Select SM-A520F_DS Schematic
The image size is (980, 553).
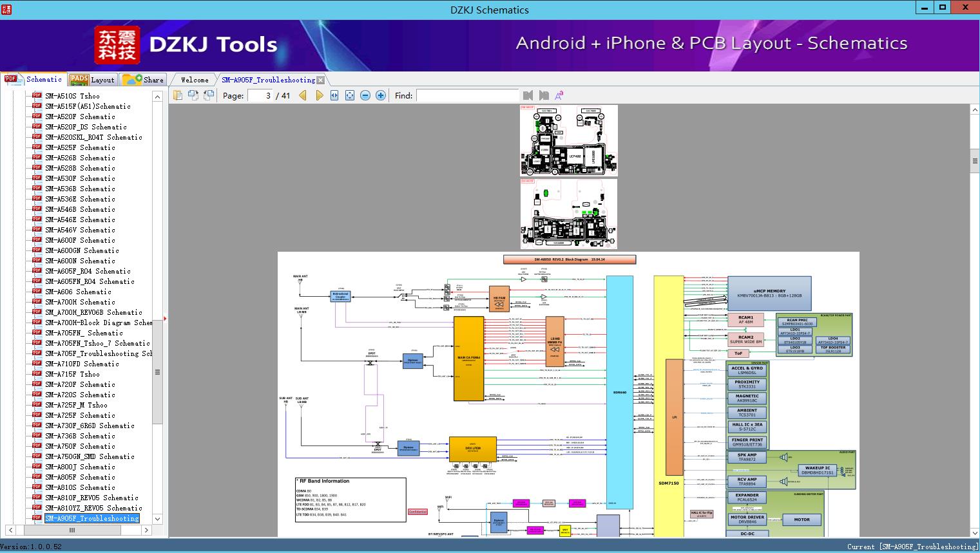pos(86,127)
